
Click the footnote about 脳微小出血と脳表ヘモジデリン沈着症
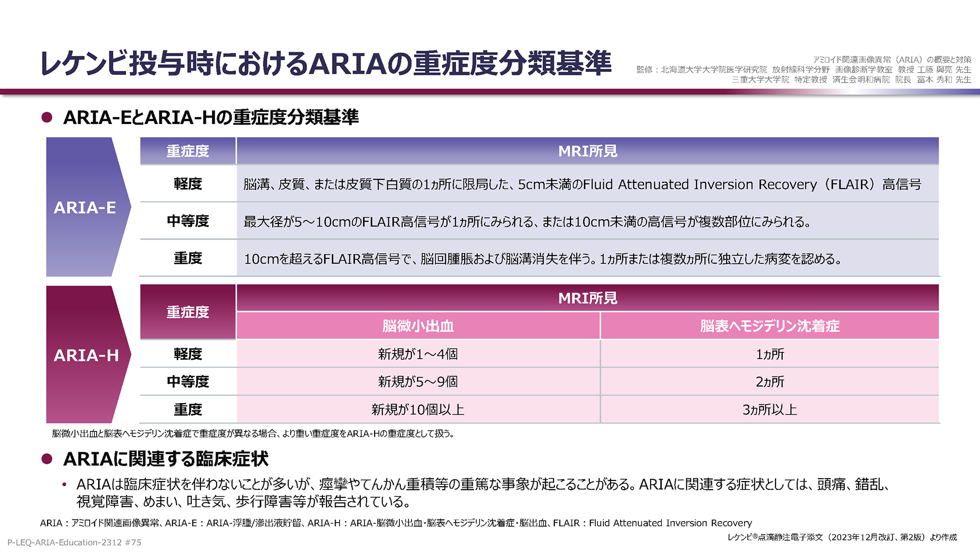pyautogui.click(x=253, y=434)
